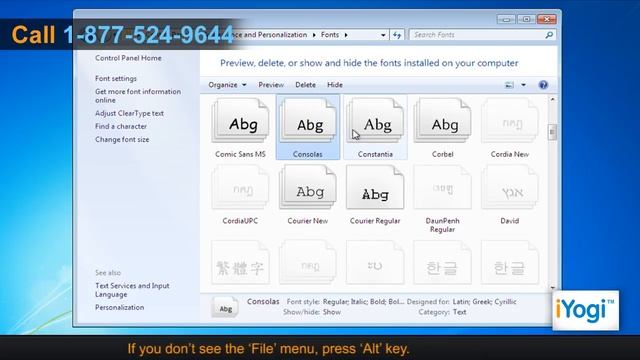Open Control Panel Home link

click(x=128, y=58)
